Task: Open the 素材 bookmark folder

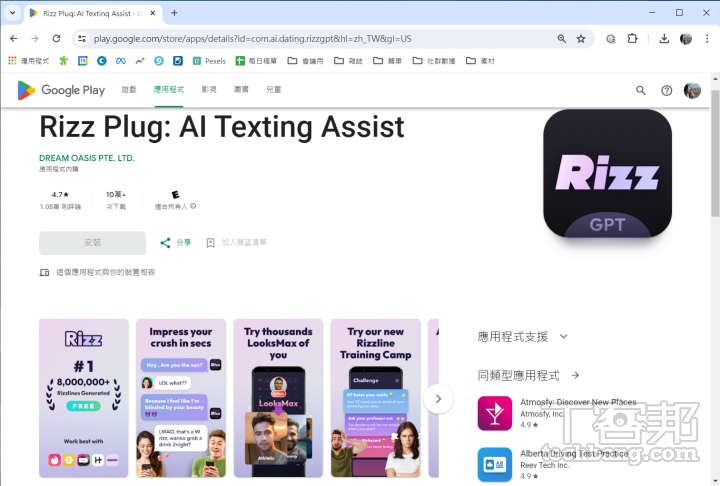Action: (x=480, y=61)
